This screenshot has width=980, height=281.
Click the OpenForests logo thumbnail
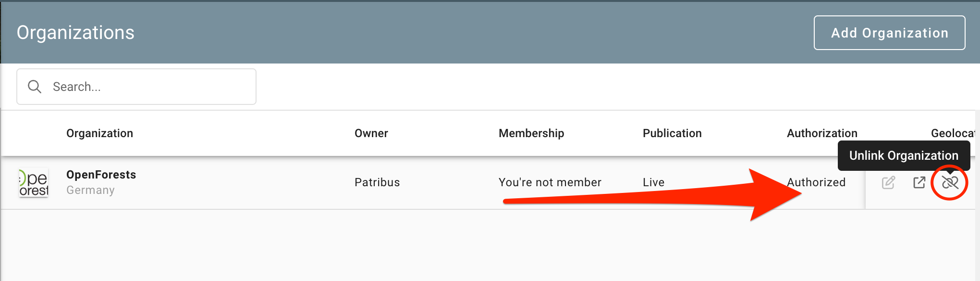pos(34,183)
